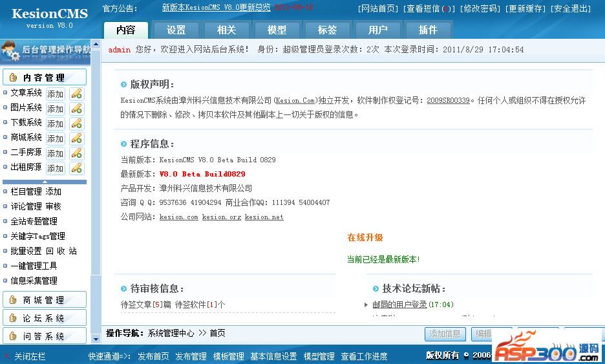
Task: Open the Kesion.Com link in copyright text
Action: point(295,100)
